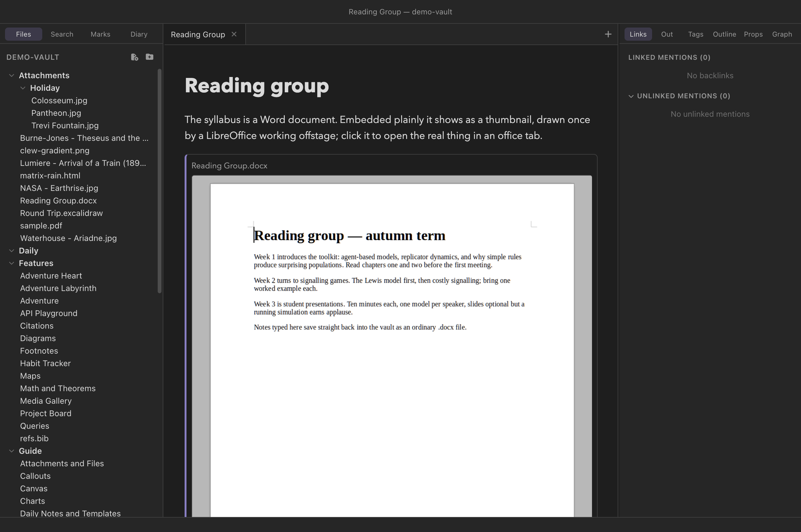Screen dimensions: 801x532
Task: Open the Maps note
Action: point(30,376)
